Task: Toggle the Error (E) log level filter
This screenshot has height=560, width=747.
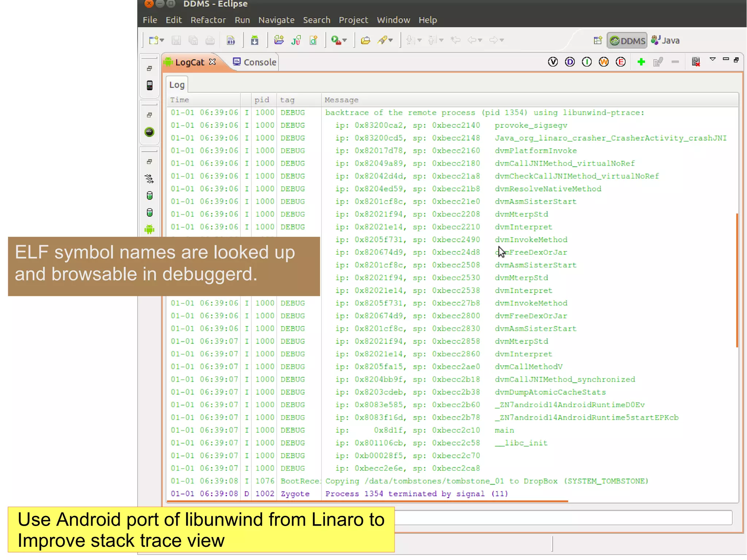Action: [621, 62]
